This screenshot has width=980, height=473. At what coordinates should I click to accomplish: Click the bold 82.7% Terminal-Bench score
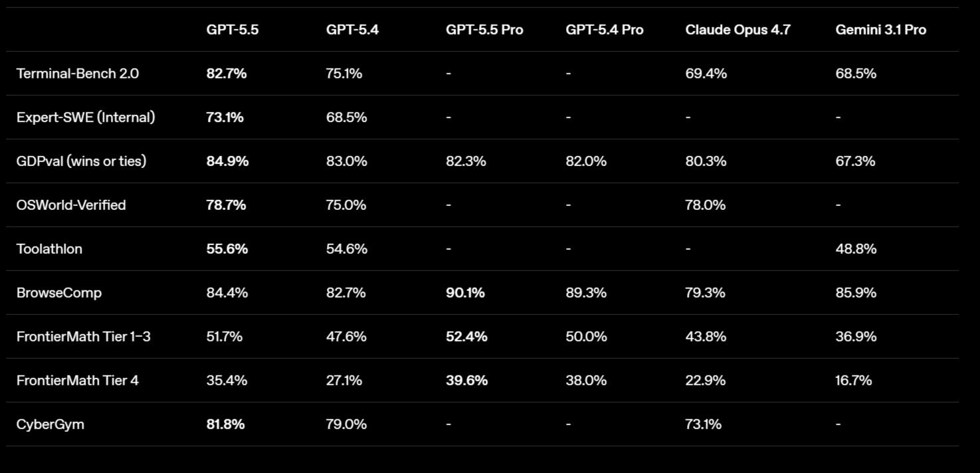226,74
